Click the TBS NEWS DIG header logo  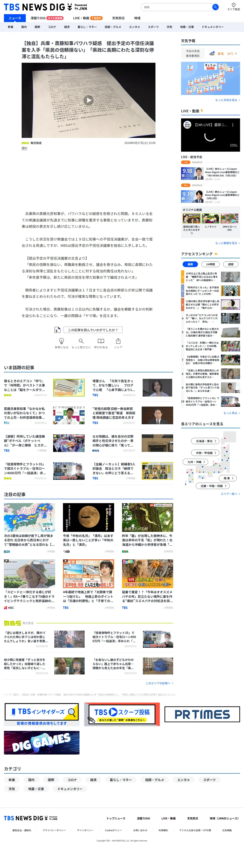point(45,7)
